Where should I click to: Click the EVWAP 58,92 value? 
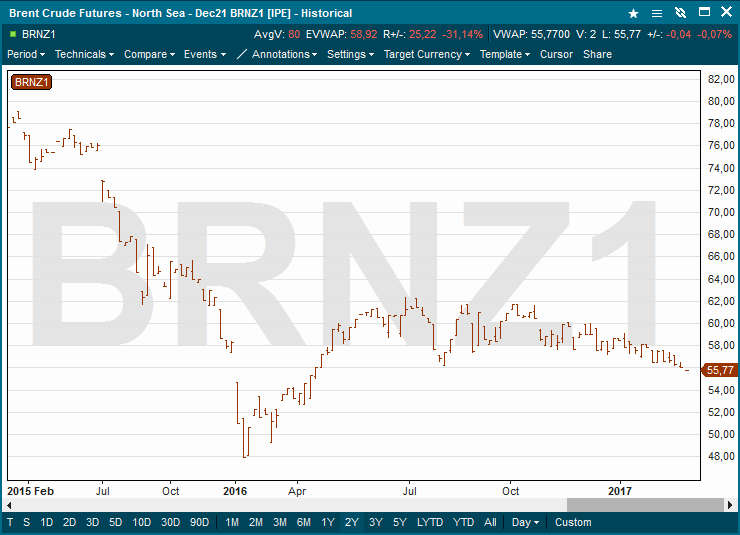364,34
